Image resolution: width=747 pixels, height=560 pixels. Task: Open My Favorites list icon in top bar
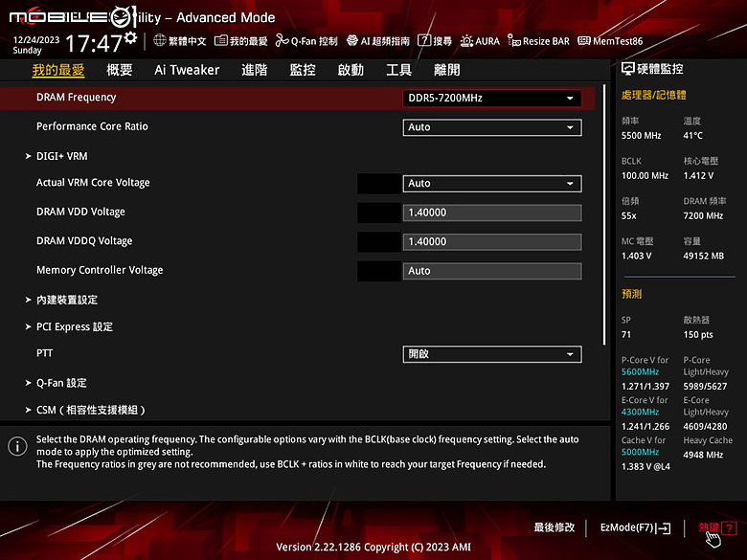click(220, 40)
